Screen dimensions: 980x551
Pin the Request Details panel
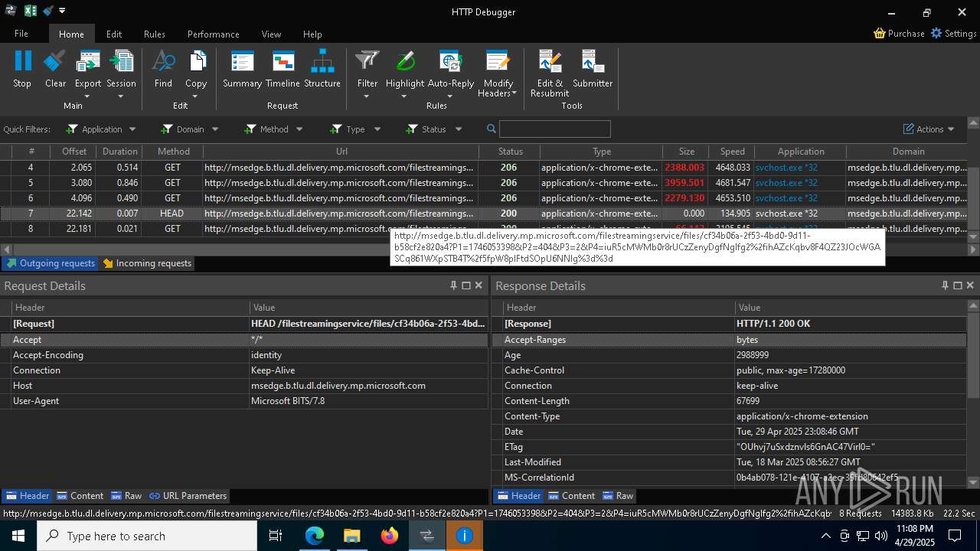click(453, 285)
